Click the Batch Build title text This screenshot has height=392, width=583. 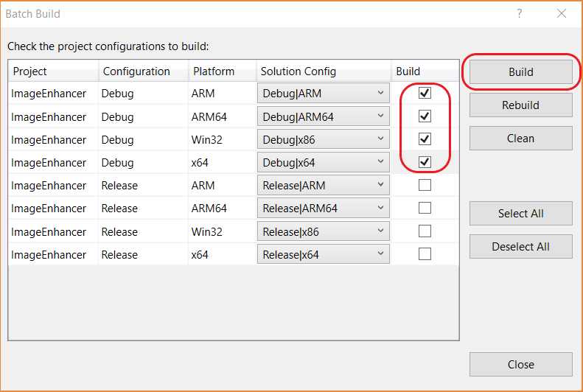tap(32, 14)
